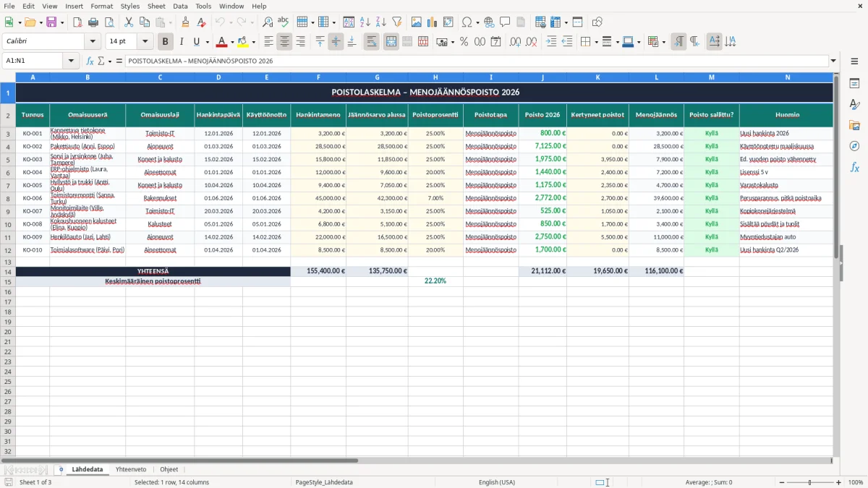Toggle Center Vertically alignment
The height and width of the screenshot is (488, 868).
tap(336, 42)
